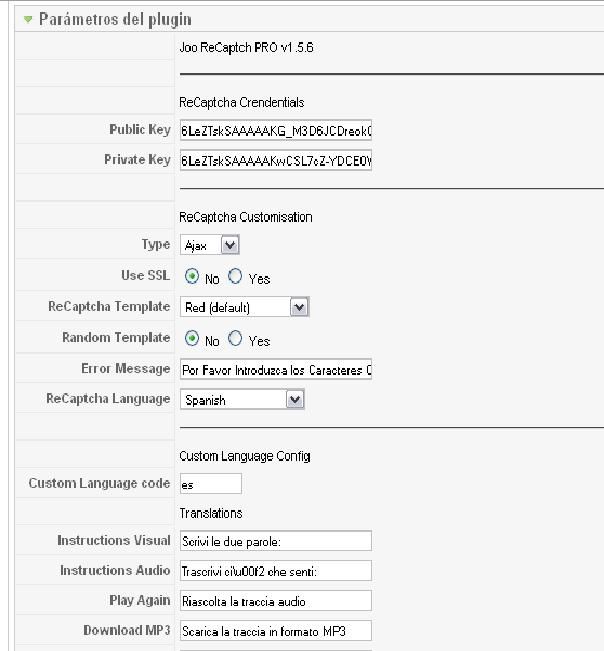604x651 pixels.
Task: Click the Joo ReCaptch PRO v1.5.6 text
Action: pos(246,47)
